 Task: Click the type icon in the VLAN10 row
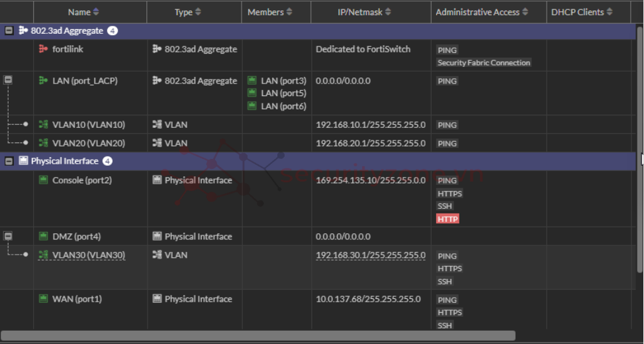(157, 125)
